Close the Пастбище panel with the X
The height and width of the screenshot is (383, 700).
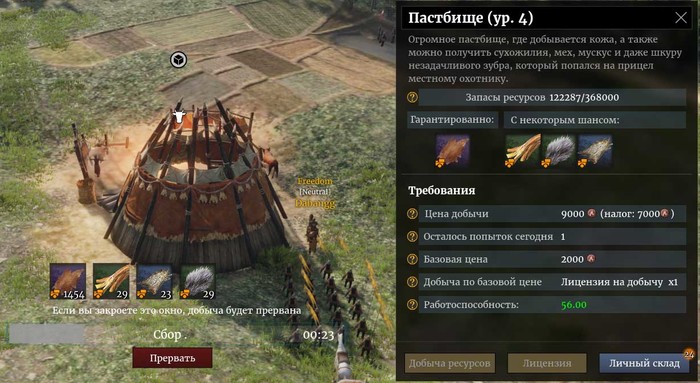coord(681,18)
